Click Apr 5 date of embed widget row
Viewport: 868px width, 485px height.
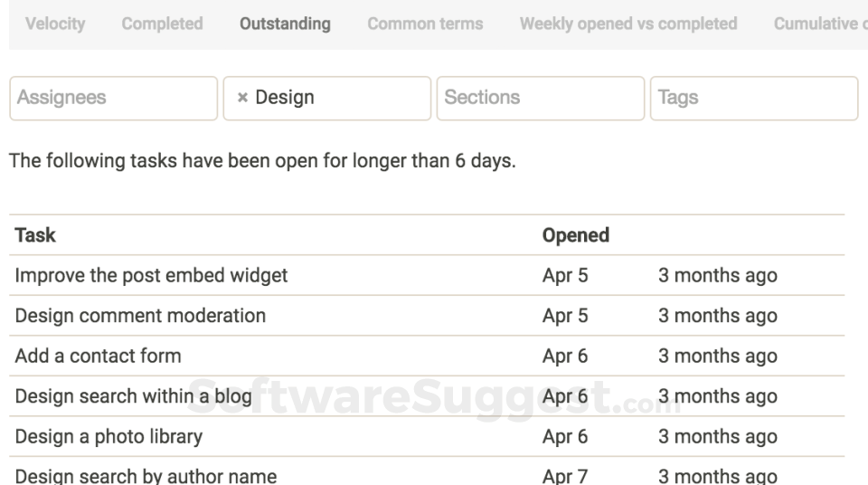click(565, 276)
